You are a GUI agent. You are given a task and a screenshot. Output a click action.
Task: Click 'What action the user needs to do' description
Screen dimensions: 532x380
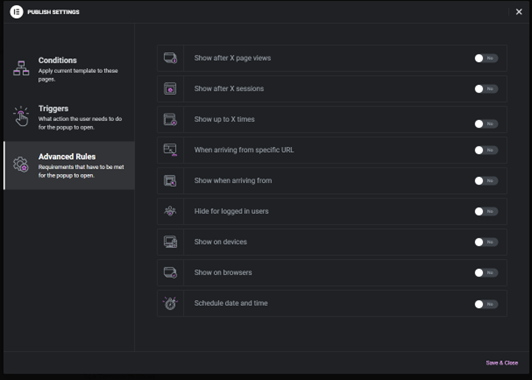[x=80, y=123]
